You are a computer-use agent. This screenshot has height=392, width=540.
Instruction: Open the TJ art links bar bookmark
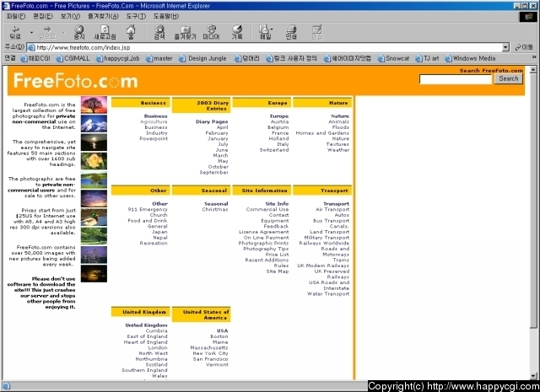(427, 58)
